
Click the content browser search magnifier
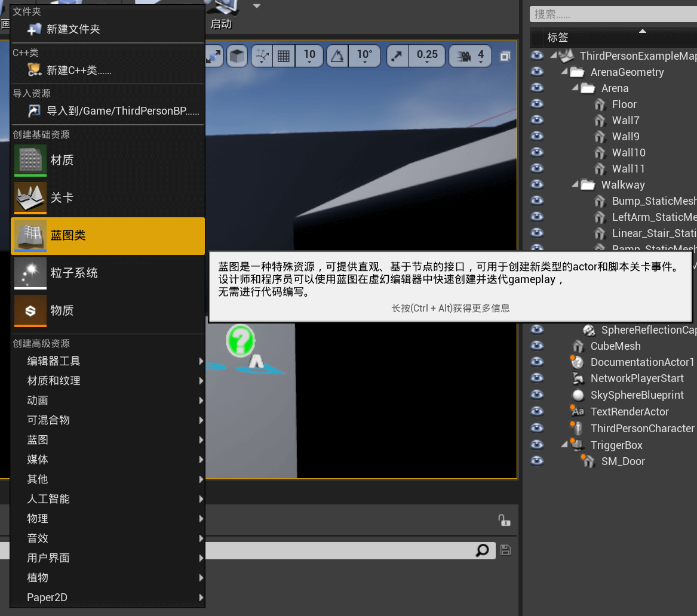(x=483, y=550)
